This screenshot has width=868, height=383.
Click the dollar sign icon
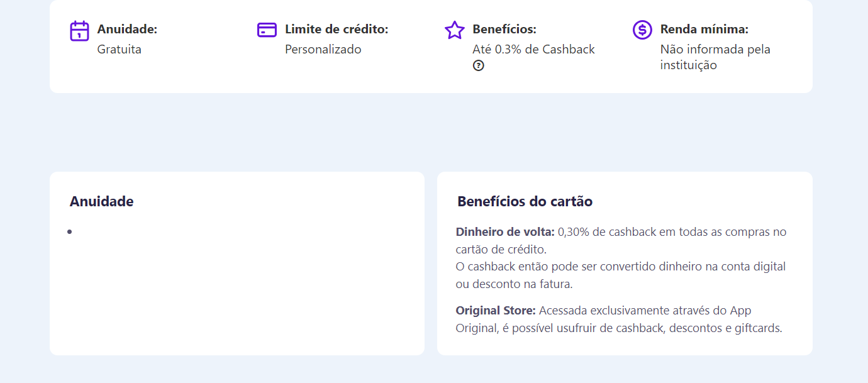coord(642,30)
